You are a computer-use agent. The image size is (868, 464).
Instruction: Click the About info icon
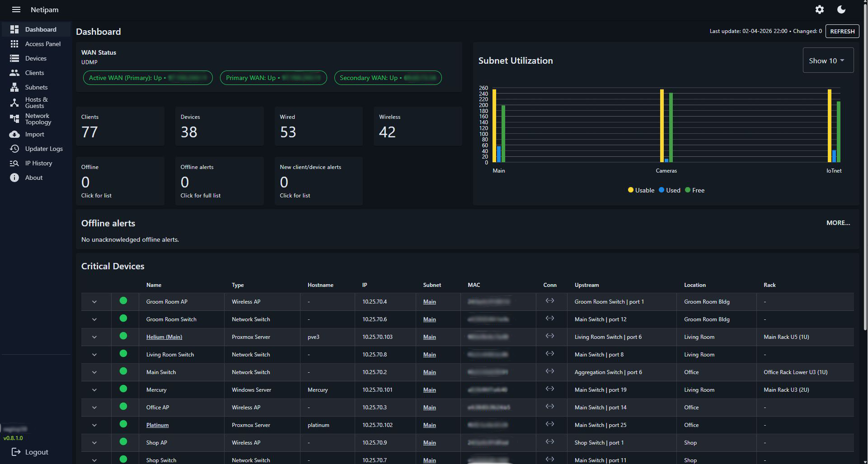[x=14, y=178]
